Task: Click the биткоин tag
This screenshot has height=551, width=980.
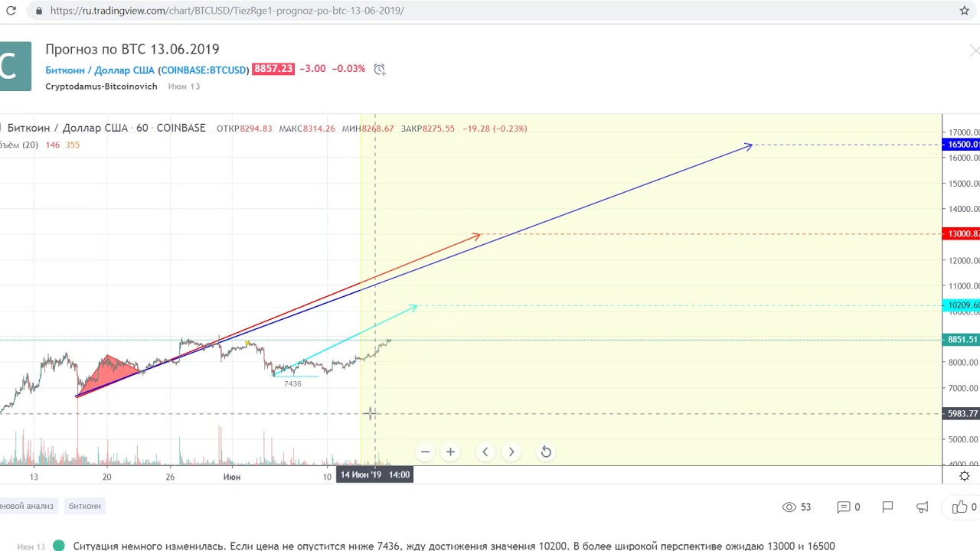Action: coord(84,506)
